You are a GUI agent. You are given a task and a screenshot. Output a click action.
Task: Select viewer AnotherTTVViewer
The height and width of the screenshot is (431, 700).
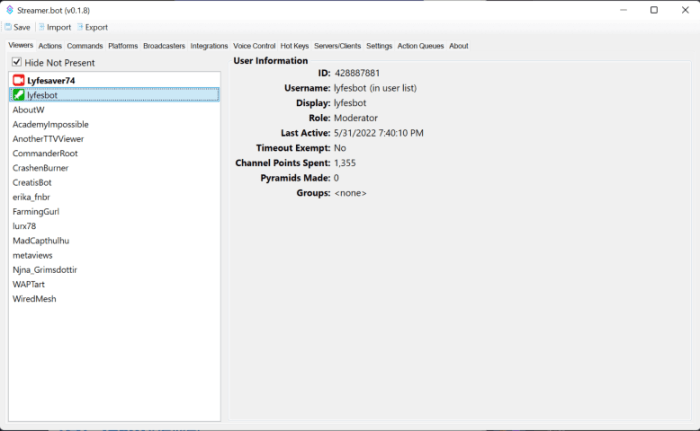click(114, 139)
